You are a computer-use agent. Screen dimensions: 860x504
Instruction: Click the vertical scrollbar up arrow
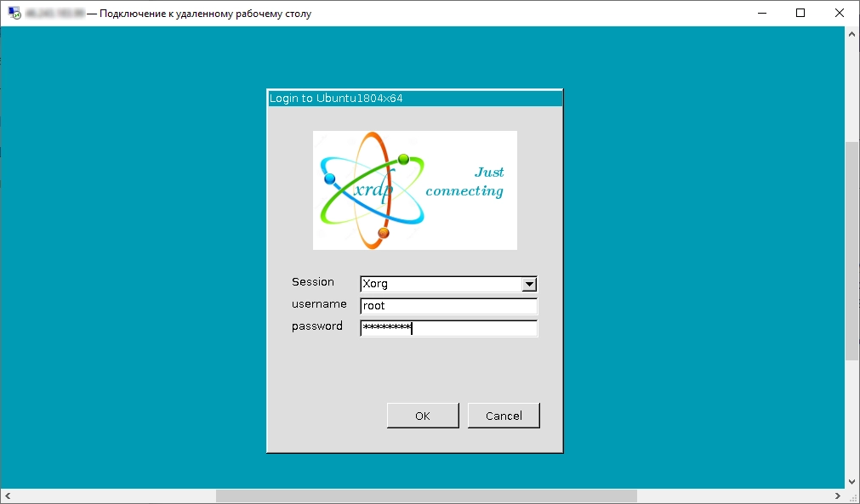pyautogui.click(x=852, y=33)
